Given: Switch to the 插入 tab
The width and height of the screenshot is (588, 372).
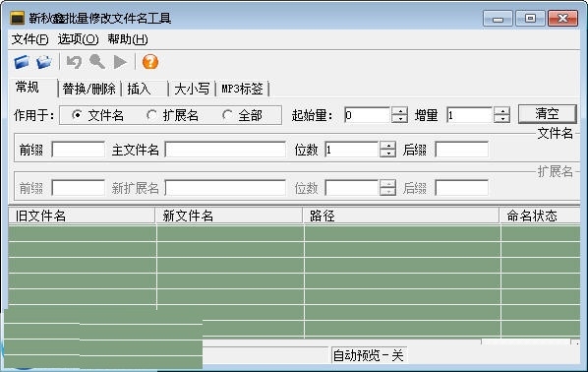Looking at the screenshot, I should click(x=145, y=89).
